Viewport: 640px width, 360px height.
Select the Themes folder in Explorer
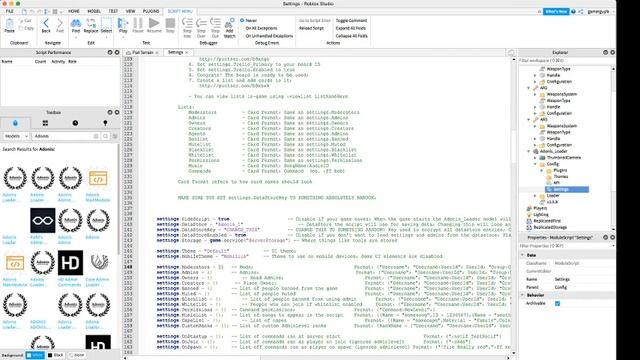tap(560, 177)
